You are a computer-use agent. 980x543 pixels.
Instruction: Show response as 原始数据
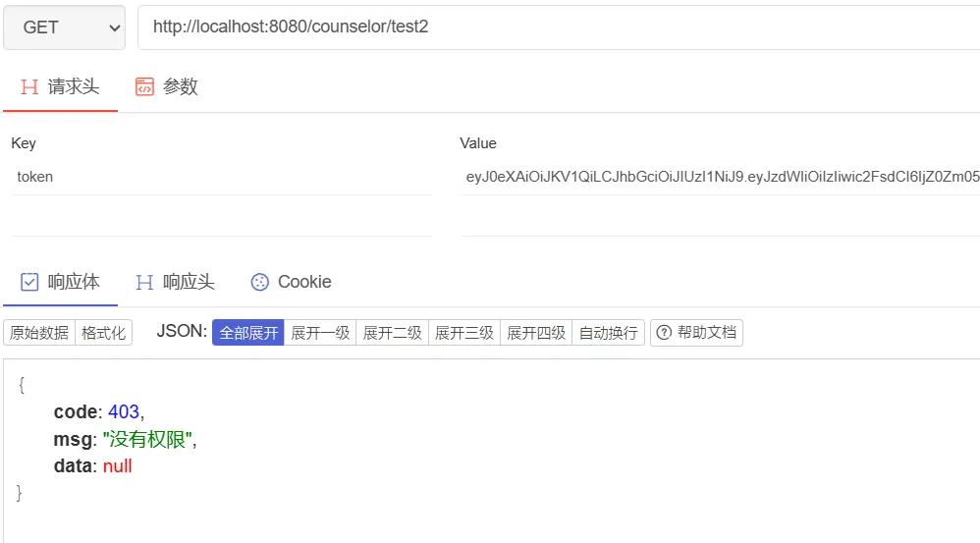click(x=39, y=333)
